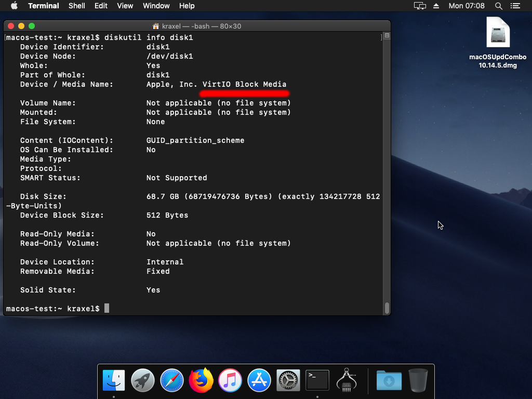Screen dimensions: 532x399
Task: Click the Terminal vertical scrollbar thumb
Action: pos(387,308)
